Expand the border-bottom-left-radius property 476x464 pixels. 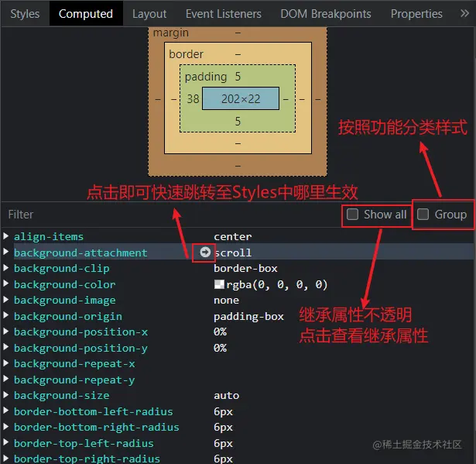coord(5,411)
